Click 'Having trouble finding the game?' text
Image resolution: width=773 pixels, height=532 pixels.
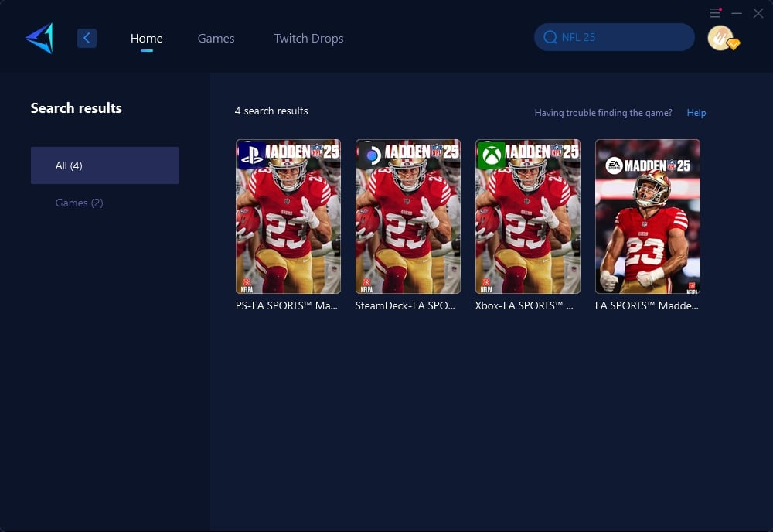[603, 112]
